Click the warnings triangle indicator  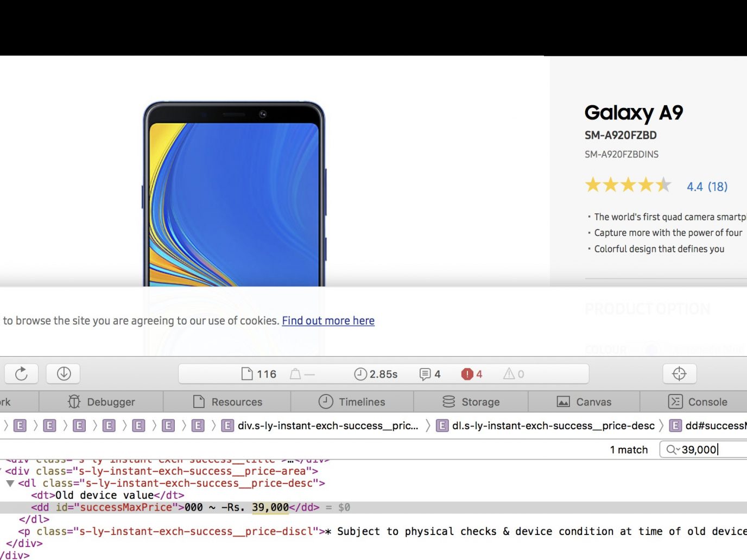tap(513, 374)
